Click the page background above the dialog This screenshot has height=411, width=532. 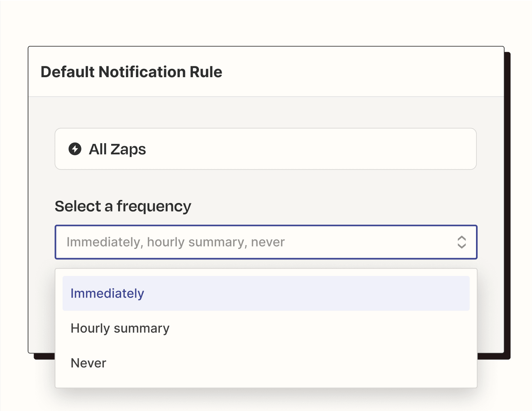[x=266, y=23]
